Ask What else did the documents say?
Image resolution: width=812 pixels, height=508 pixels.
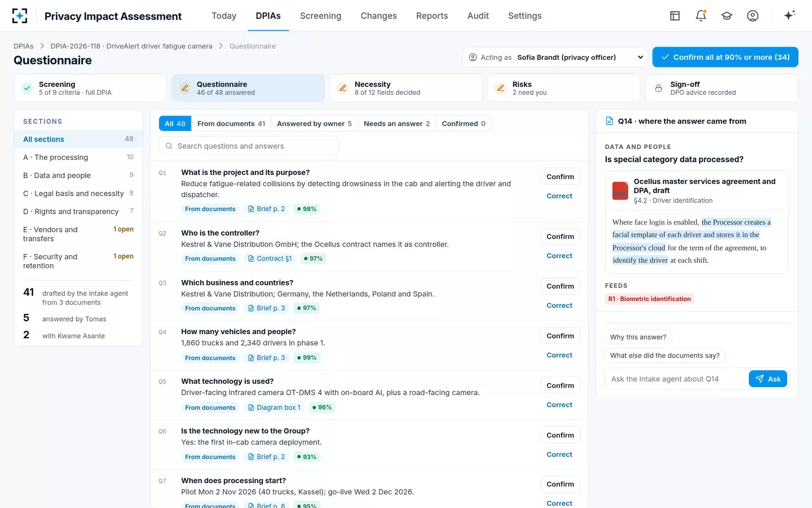665,356
